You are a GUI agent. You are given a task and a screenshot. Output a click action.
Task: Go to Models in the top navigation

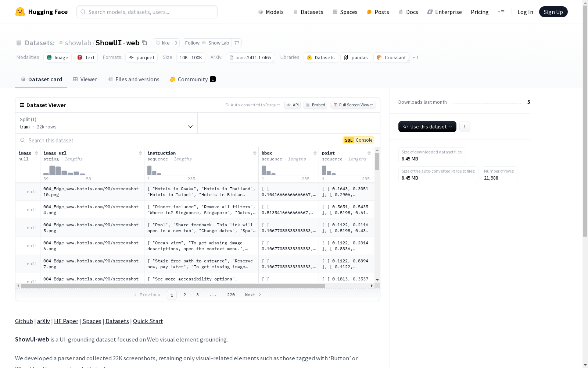271,12
